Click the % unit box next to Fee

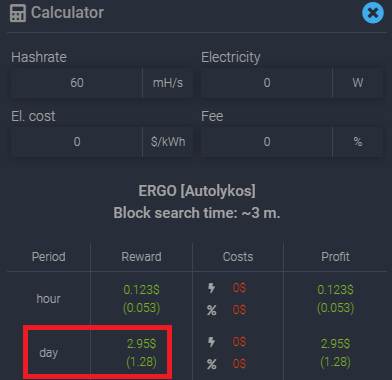point(358,142)
